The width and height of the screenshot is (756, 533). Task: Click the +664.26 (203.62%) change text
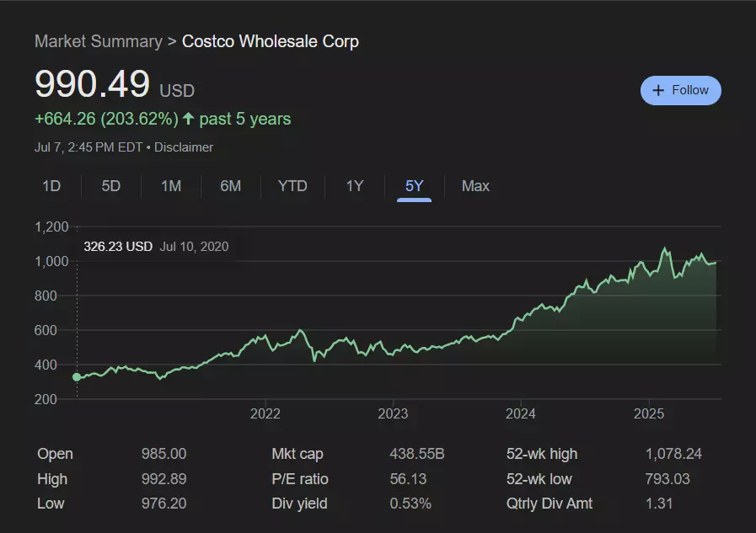(x=106, y=119)
